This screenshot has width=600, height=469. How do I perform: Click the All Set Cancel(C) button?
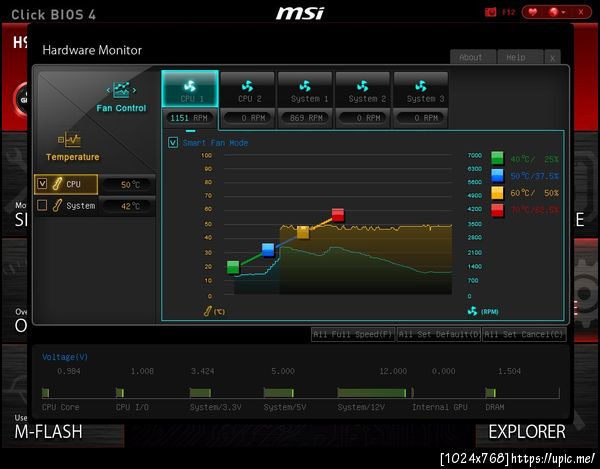point(524,334)
